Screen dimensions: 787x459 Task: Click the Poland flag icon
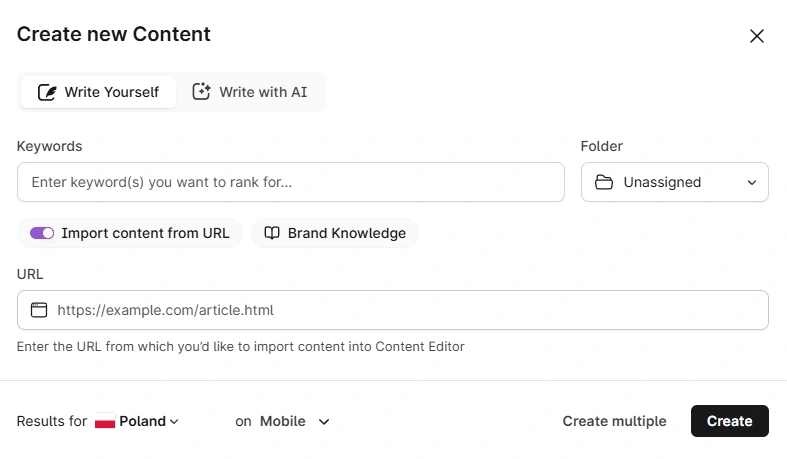point(105,422)
